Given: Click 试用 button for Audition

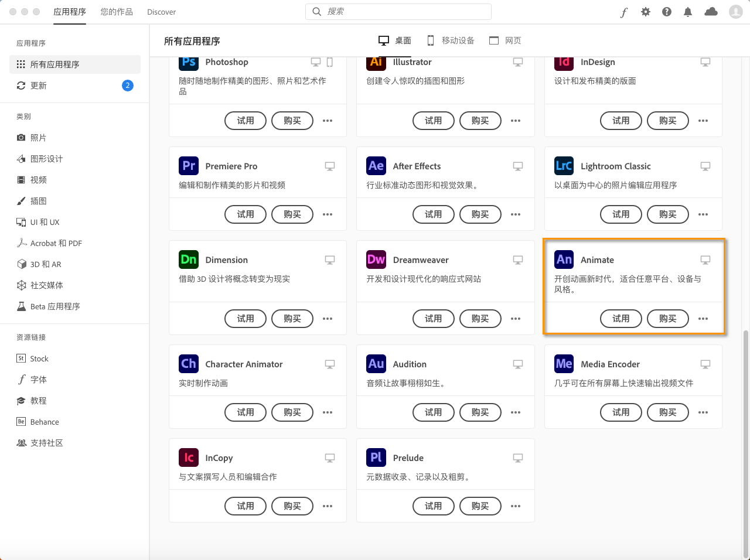Looking at the screenshot, I should click(434, 412).
